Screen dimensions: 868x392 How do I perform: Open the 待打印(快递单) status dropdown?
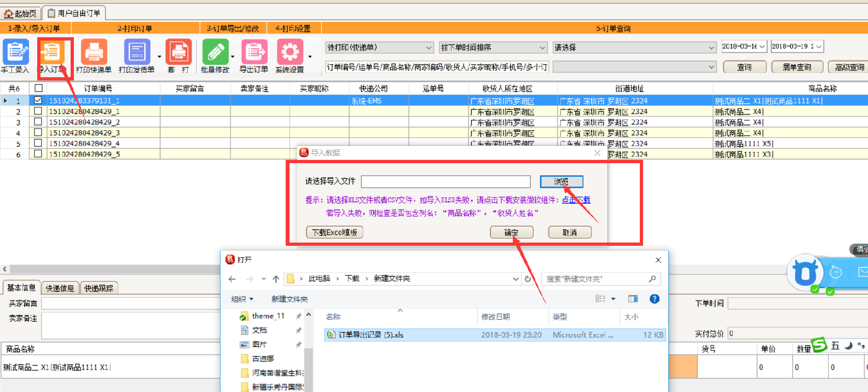tap(379, 48)
